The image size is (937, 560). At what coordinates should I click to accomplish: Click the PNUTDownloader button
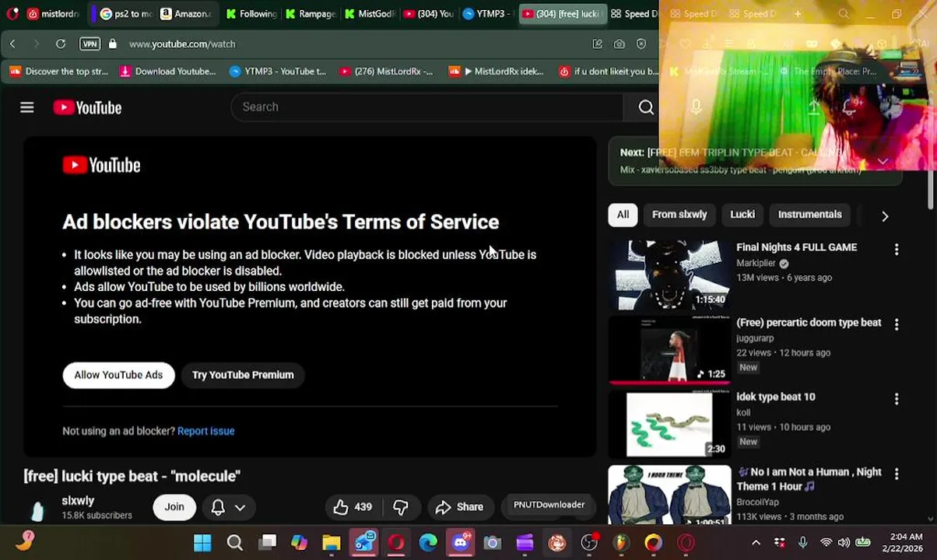[x=549, y=505]
